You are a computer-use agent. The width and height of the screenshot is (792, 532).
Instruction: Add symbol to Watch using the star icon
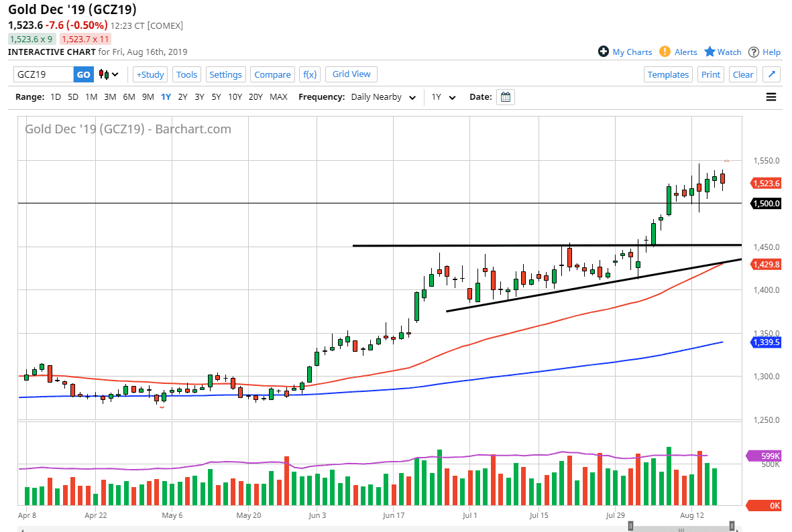point(710,52)
